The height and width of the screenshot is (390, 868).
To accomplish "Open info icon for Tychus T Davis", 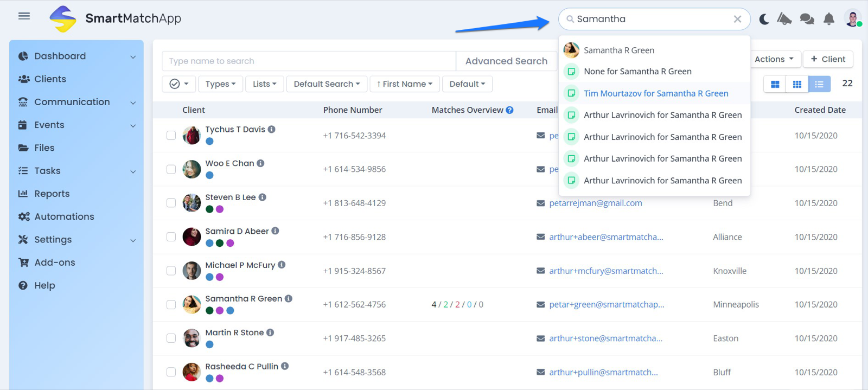I will click(272, 129).
